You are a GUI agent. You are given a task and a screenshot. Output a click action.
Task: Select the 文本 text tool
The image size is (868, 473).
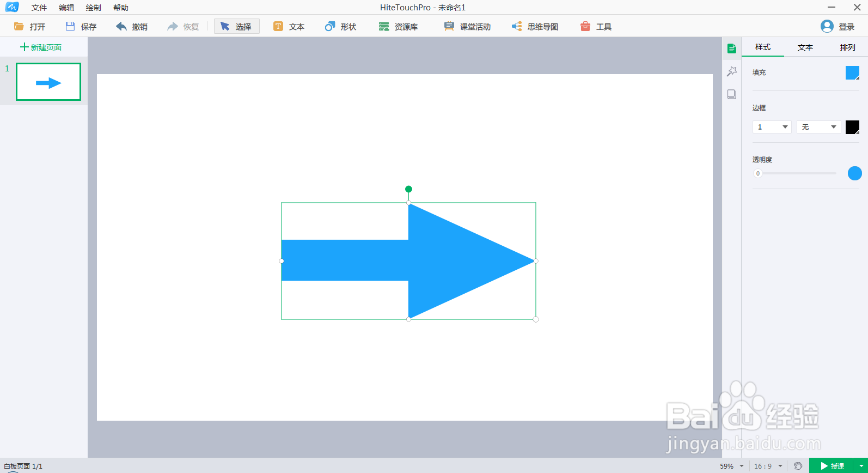289,27
